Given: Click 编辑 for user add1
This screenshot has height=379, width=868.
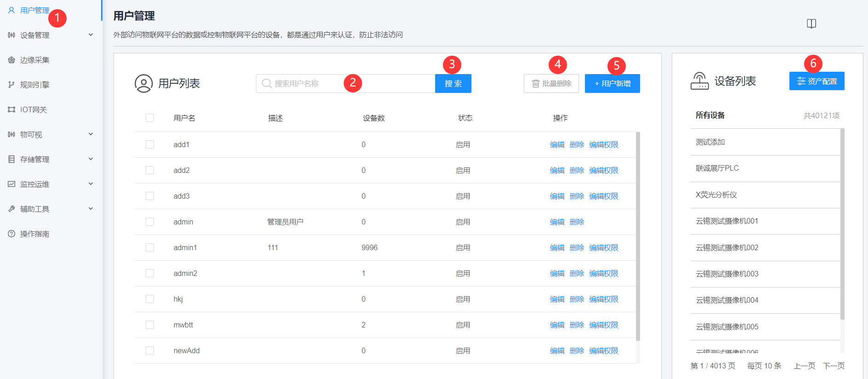Looking at the screenshot, I should tap(557, 144).
